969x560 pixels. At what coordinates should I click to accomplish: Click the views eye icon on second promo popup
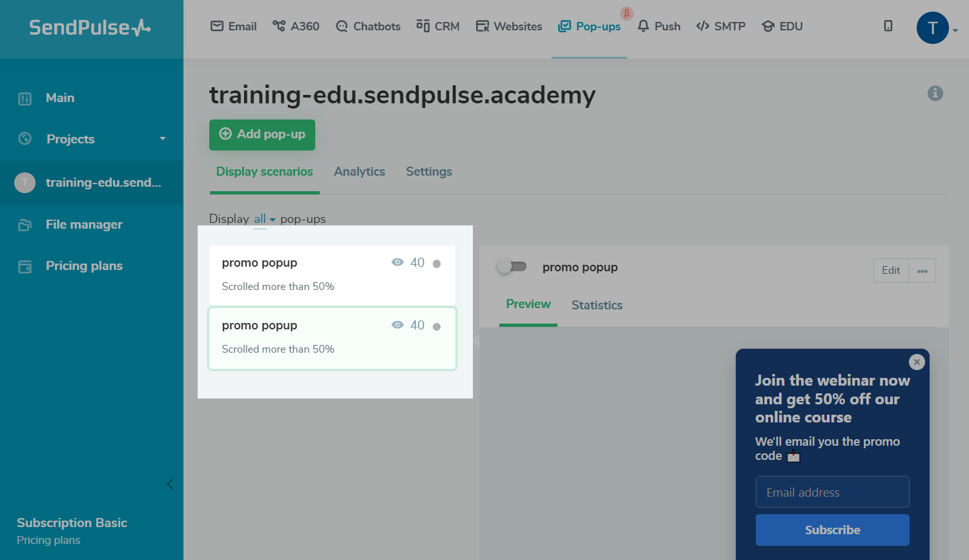coord(397,325)
